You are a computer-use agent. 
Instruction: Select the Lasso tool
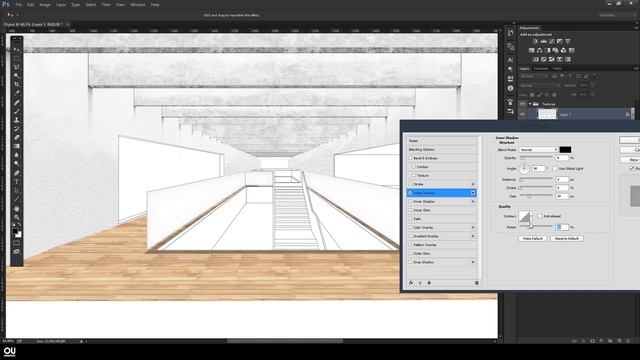coord(16,67)
